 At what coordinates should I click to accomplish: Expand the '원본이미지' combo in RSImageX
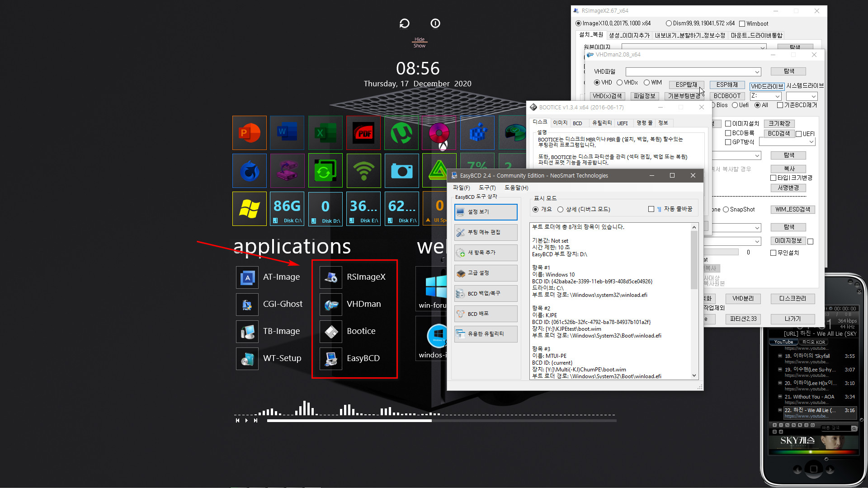pyautogui.click(x=763, y=47)
